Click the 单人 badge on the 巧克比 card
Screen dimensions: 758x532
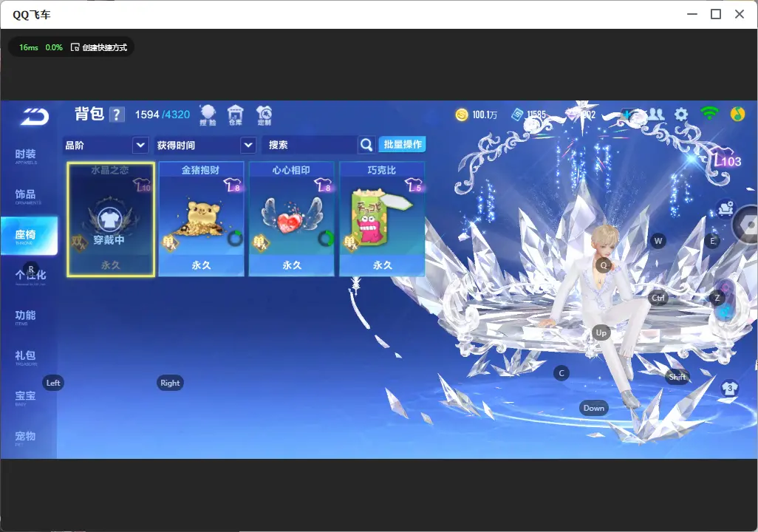350,242
